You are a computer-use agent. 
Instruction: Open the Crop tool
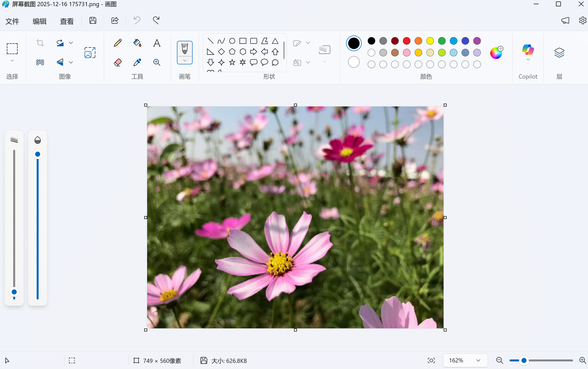click(40, 43)
